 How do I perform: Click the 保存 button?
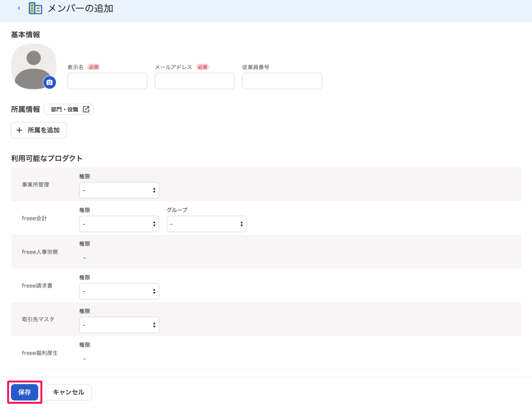tap(24, 392)
